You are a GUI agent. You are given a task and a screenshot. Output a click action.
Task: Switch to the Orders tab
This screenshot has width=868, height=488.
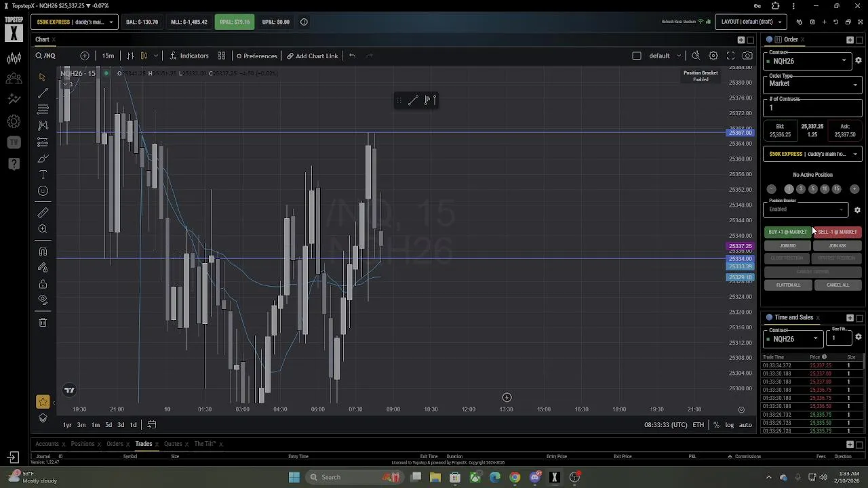coord(115,444)
